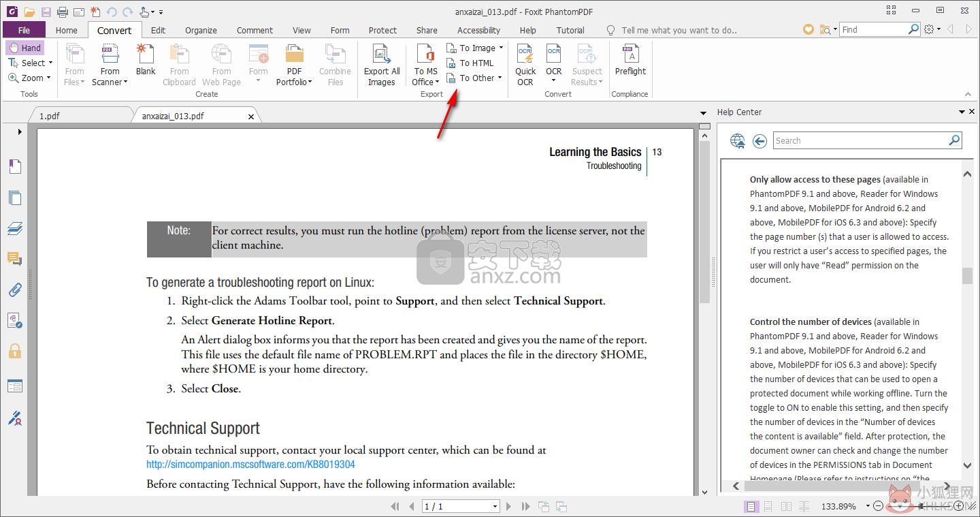Switch to the Comment ribbon tab
The height and width of the screenshot is (517, 980).
click(255, 30)
